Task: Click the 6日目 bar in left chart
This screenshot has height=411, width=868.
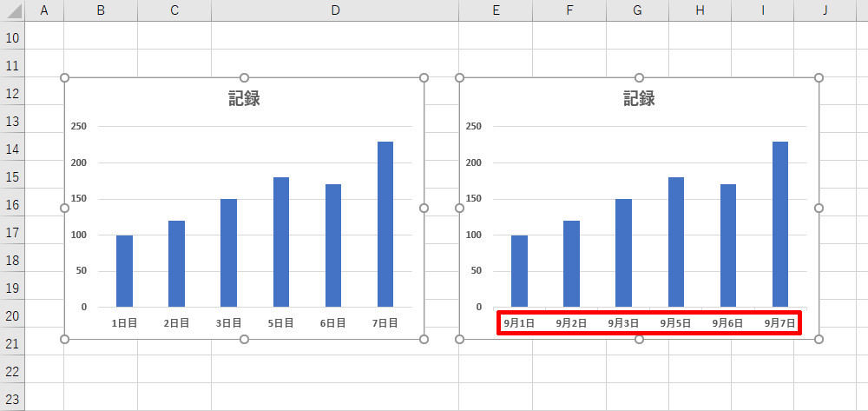Action: (333, 245)
